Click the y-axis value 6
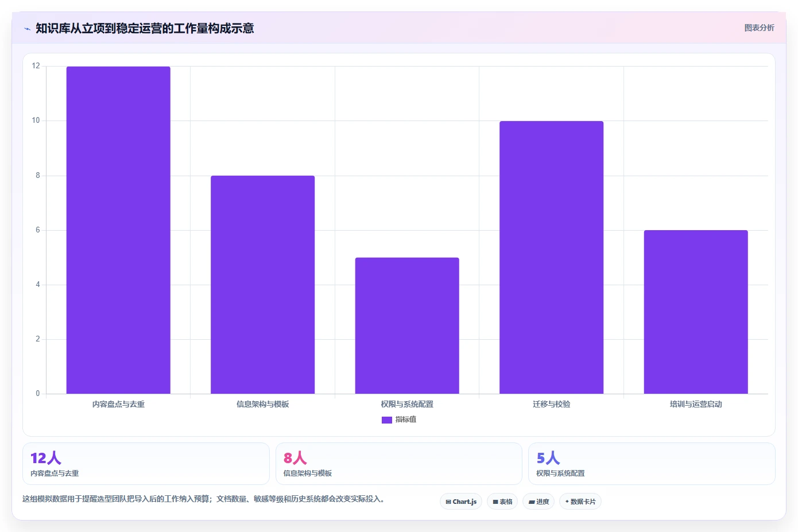This screenshot has width=798, height=532. tap(38, 230)
